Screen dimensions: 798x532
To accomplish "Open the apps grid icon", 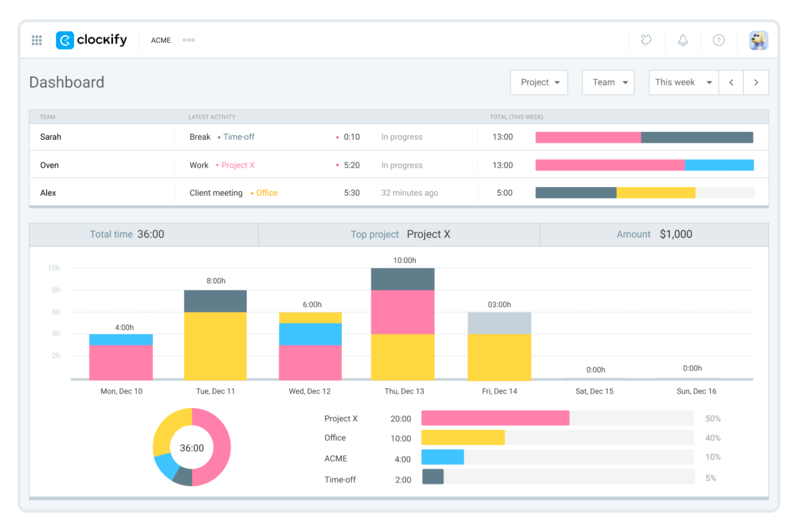I will point(36,40).
